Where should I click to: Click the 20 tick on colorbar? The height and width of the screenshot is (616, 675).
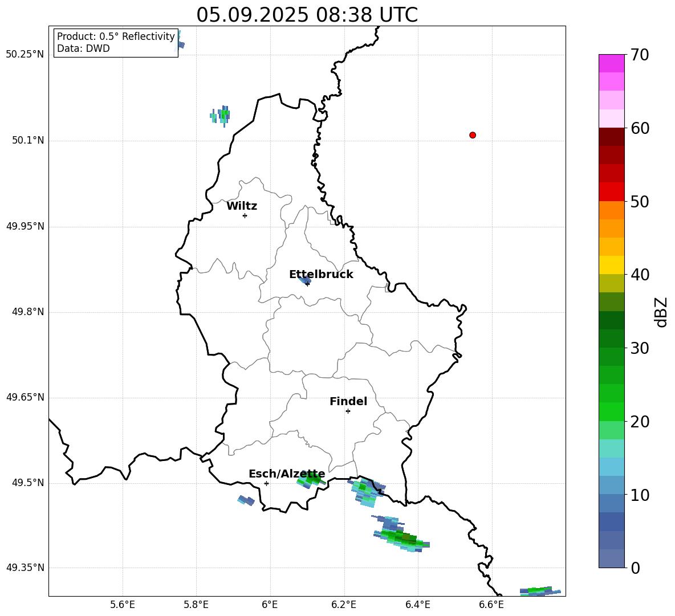(x=640, y=422)
